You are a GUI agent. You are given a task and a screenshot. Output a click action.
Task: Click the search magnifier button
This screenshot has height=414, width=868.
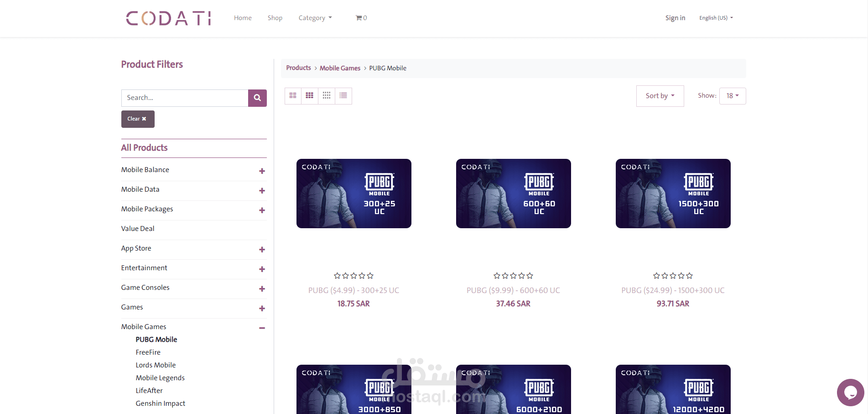(x=257, y=98)
